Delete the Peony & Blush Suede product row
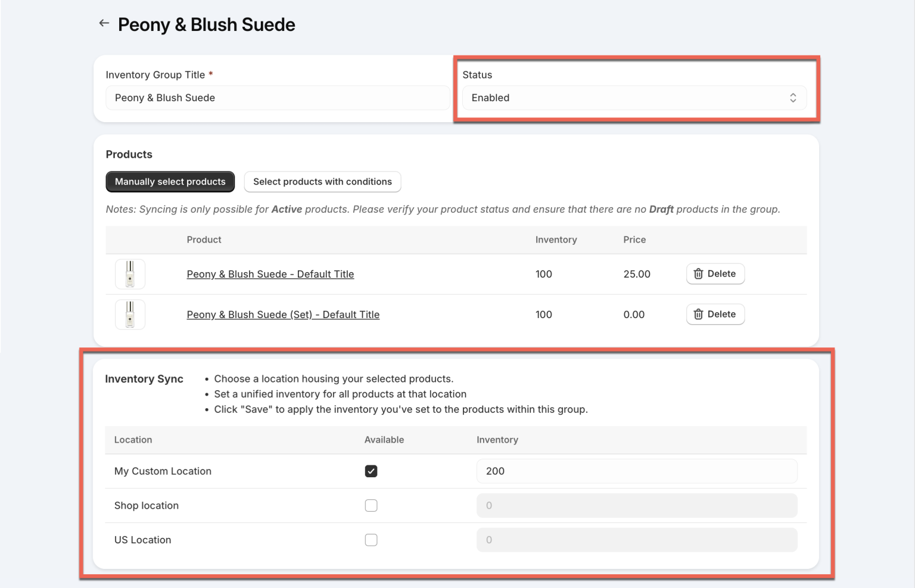The width and height of the screenshot is (915, 588). click(x=715, y=273)
